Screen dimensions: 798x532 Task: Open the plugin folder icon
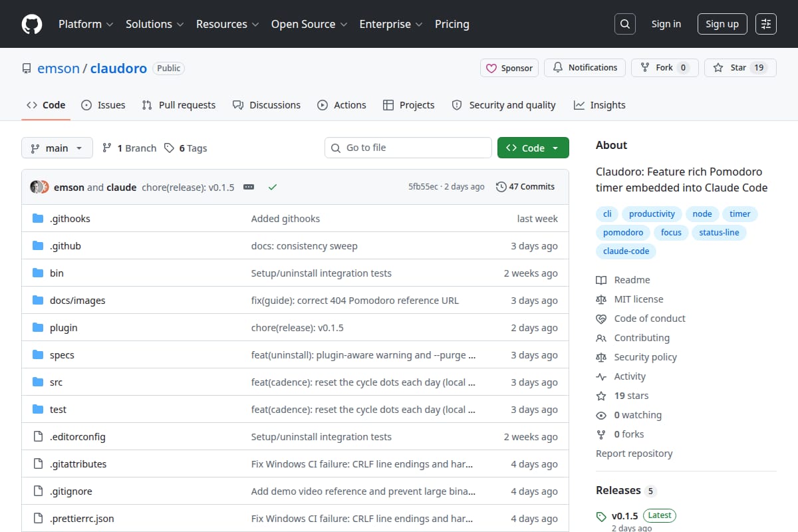point(38,328)
